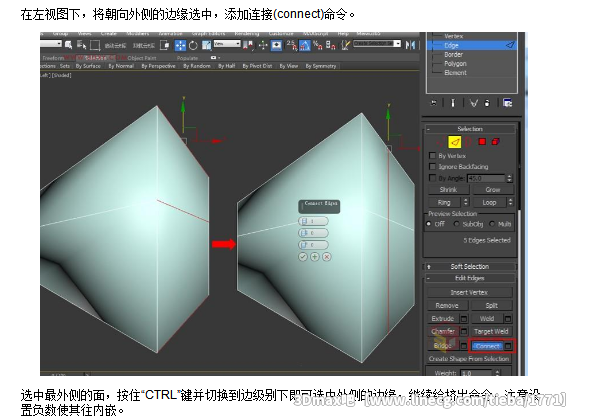The height and width of the screenshot is (419, 606).
Task: Click the Target Weld button
Action: pyautogui.click(x=492, y=331)
